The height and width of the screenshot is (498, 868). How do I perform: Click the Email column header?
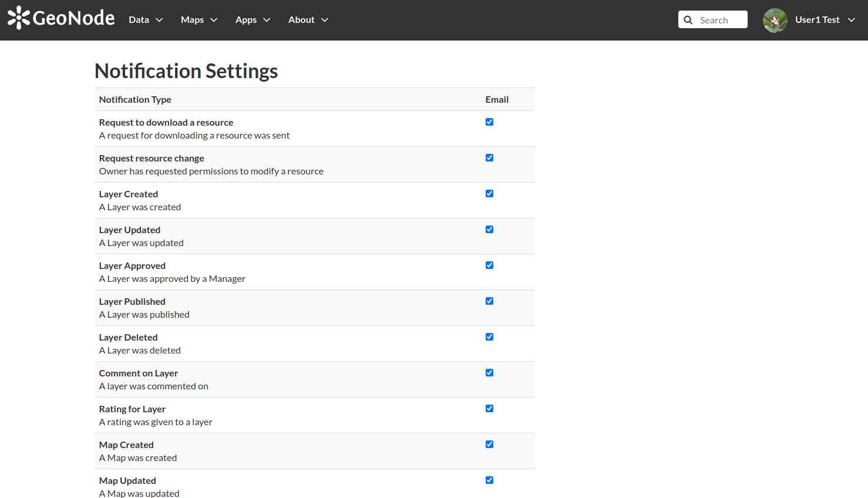497,100
